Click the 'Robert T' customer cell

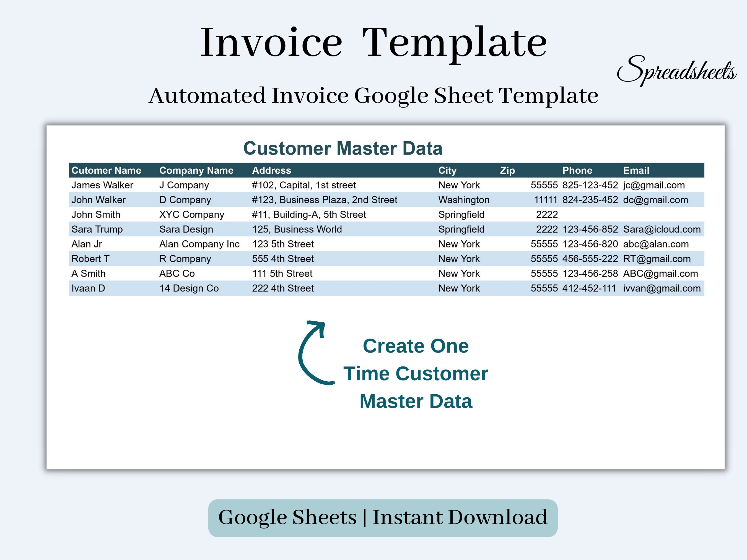90,259
